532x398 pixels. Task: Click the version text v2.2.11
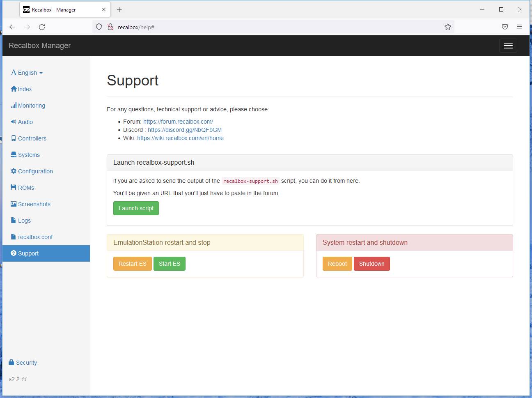(x=18, y=379)
